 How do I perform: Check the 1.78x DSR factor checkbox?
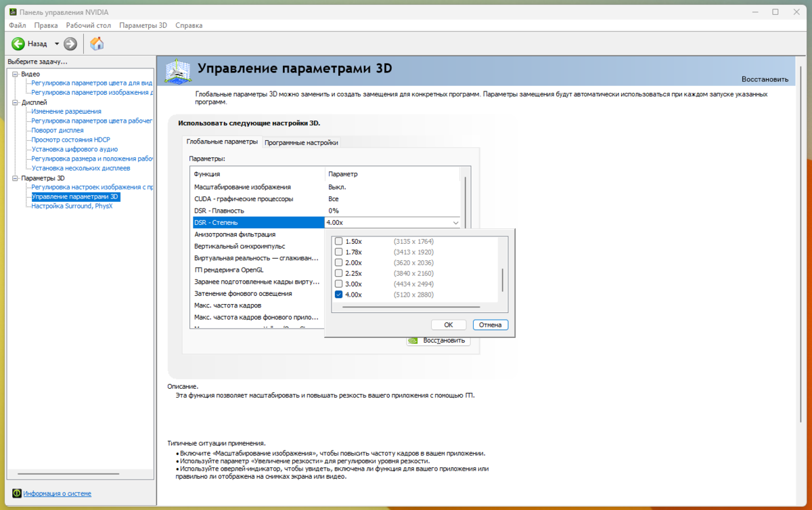339,252
